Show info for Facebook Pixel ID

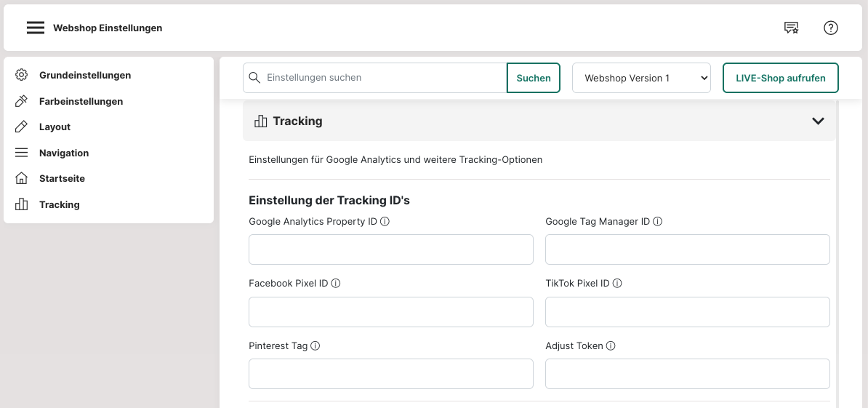click(x=336, y=284)
